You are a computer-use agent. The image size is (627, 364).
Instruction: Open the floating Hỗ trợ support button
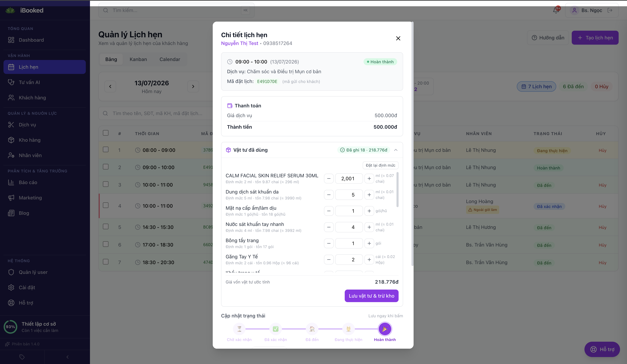602,349
